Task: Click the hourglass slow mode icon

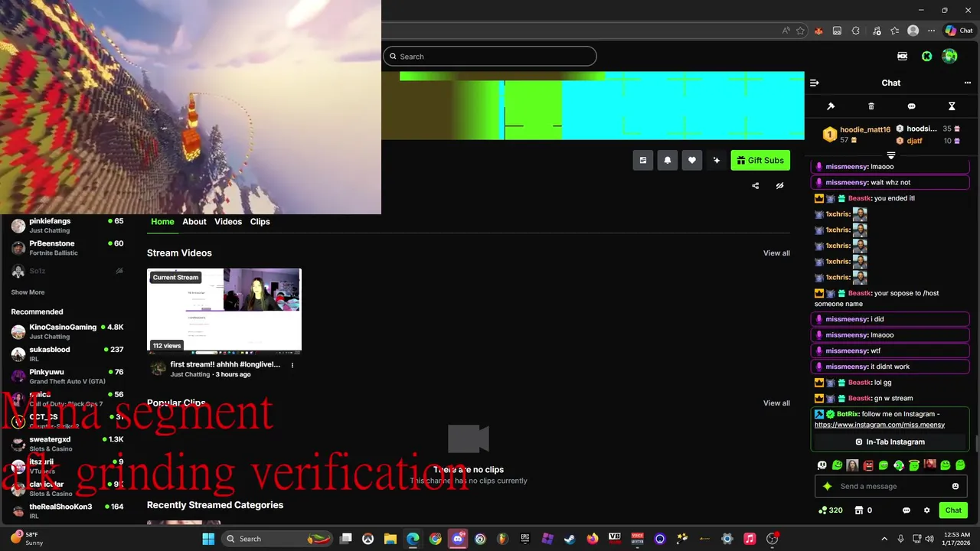Action: [952, 106]
